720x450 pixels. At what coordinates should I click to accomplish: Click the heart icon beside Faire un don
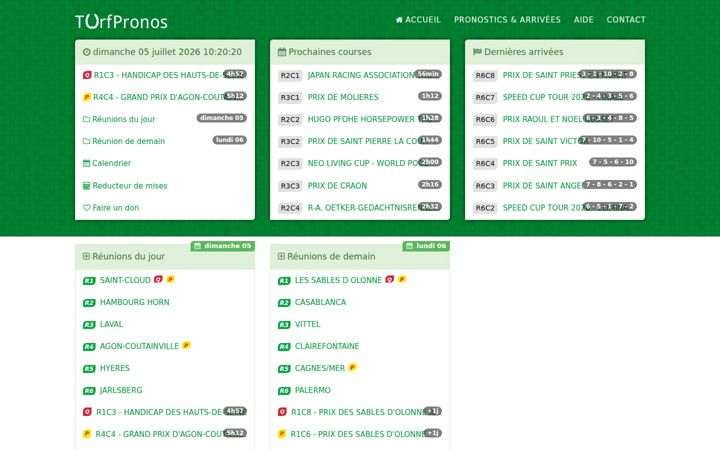pos(86,208)
